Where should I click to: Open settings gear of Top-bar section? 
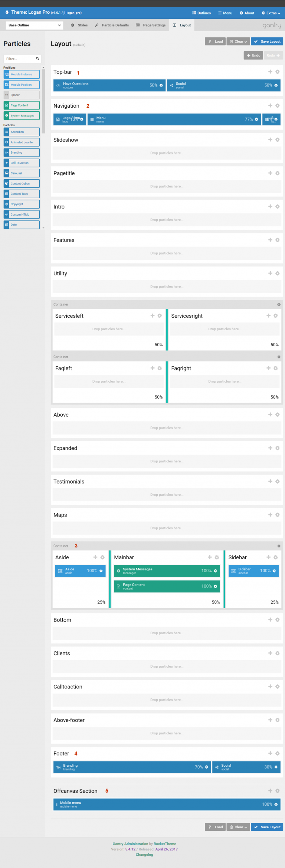point(277,72)
